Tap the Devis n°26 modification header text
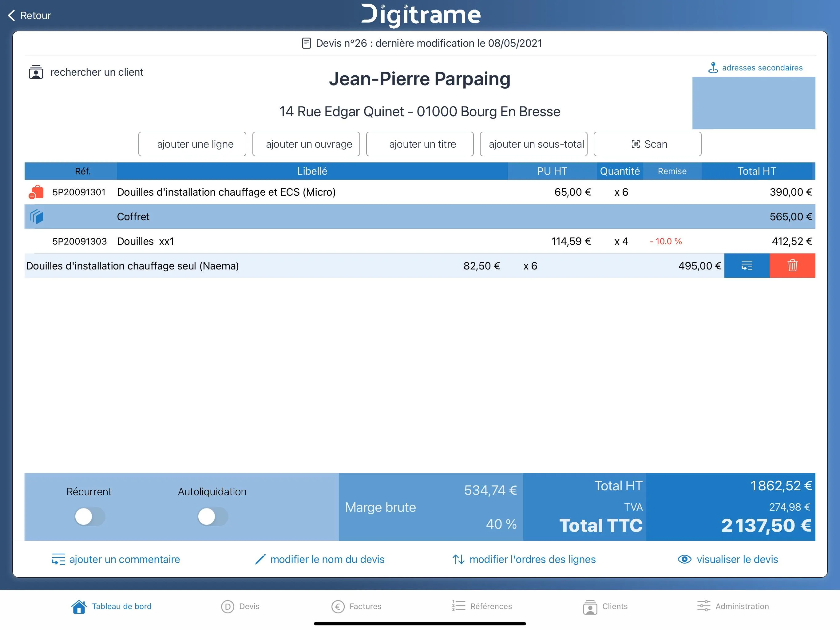This screenshot has height=630, width=840. [x=429, y=43]
